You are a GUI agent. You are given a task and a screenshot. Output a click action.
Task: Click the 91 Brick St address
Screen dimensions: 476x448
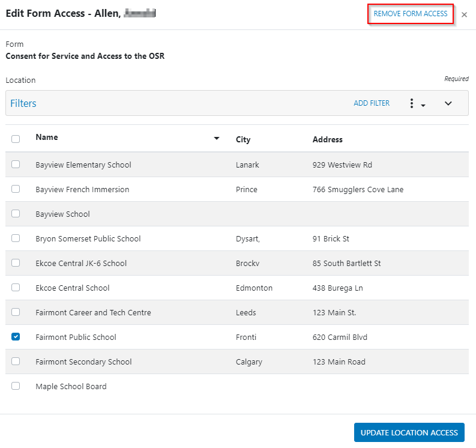click(x=331, y=239)
